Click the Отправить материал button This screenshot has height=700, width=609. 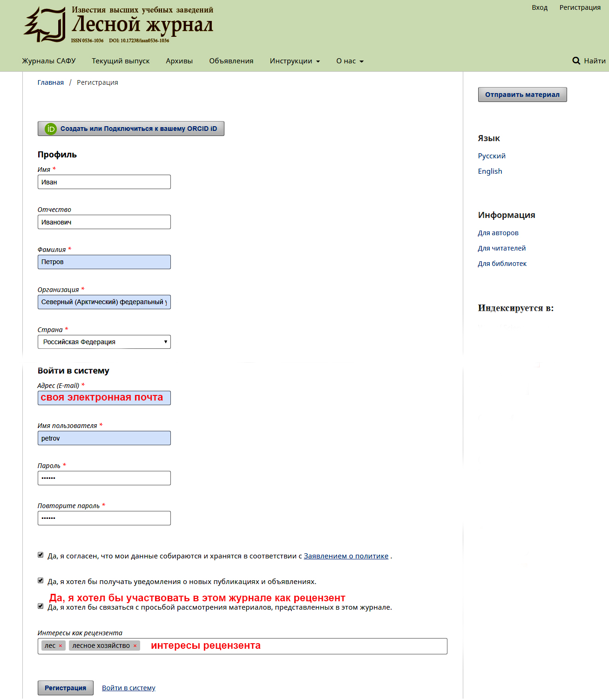(522, 95)
